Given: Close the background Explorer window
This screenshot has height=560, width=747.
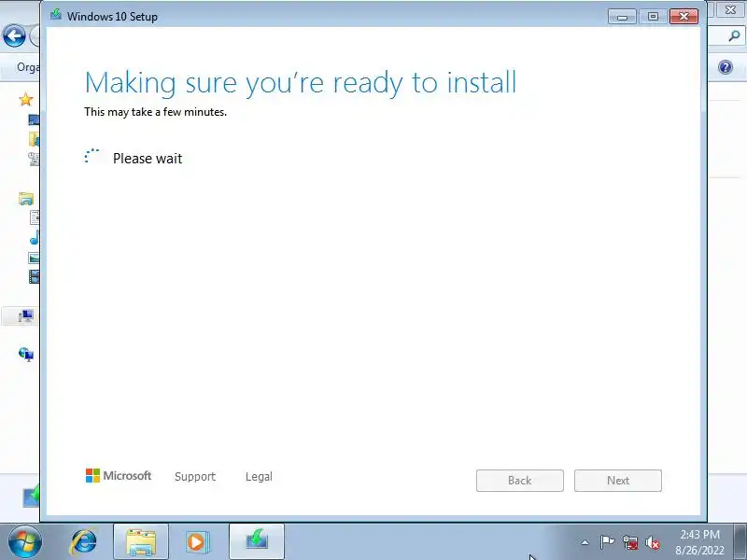Looking at the screenshot, I should coord(730,9).
